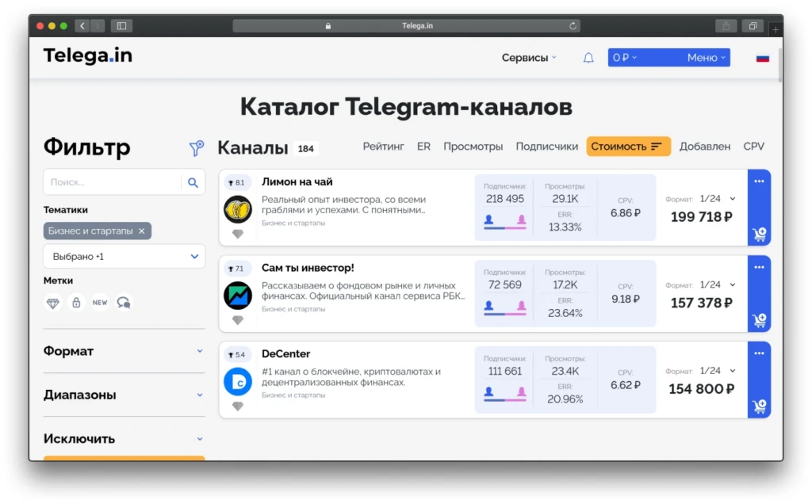
Task: Select price 154 800 ₽ of DeCenter
Action: [x=701, y=388]
